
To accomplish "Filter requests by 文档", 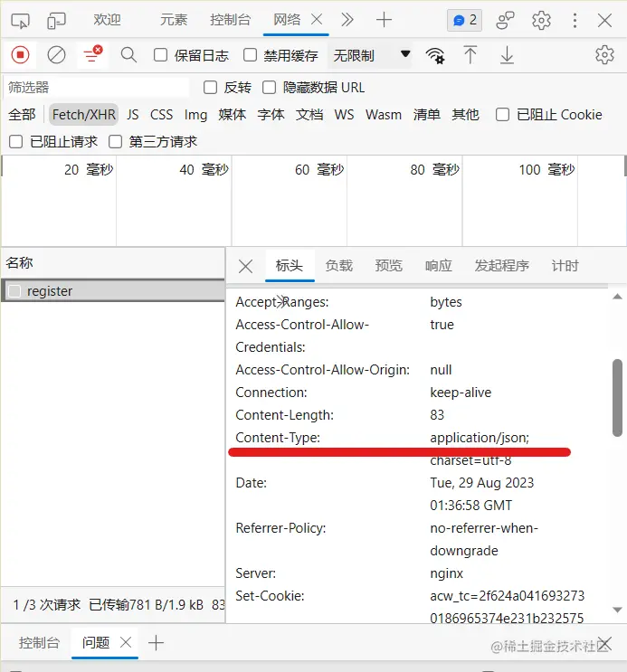I will (309, 115).
